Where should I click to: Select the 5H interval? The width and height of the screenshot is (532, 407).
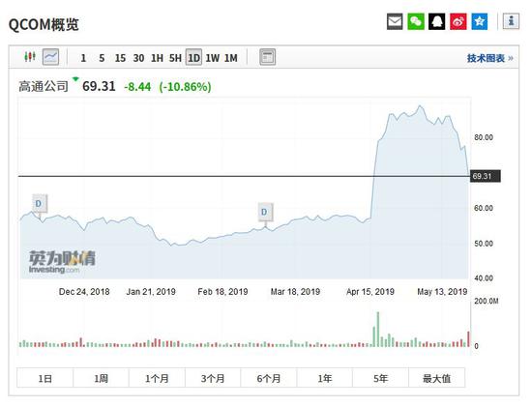click(x=175, y=58)
